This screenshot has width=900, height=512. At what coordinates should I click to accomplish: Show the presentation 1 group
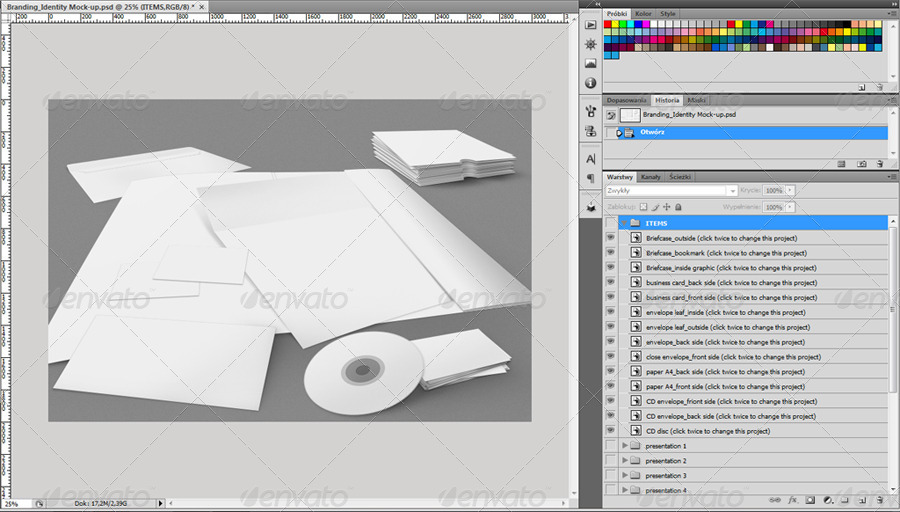pos(611,446)
